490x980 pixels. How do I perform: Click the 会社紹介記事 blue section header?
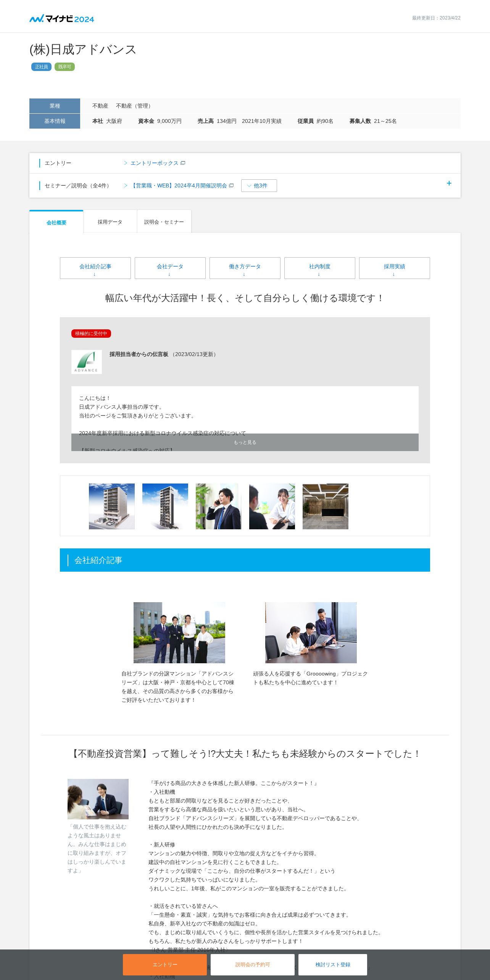[x=245, y=560]
